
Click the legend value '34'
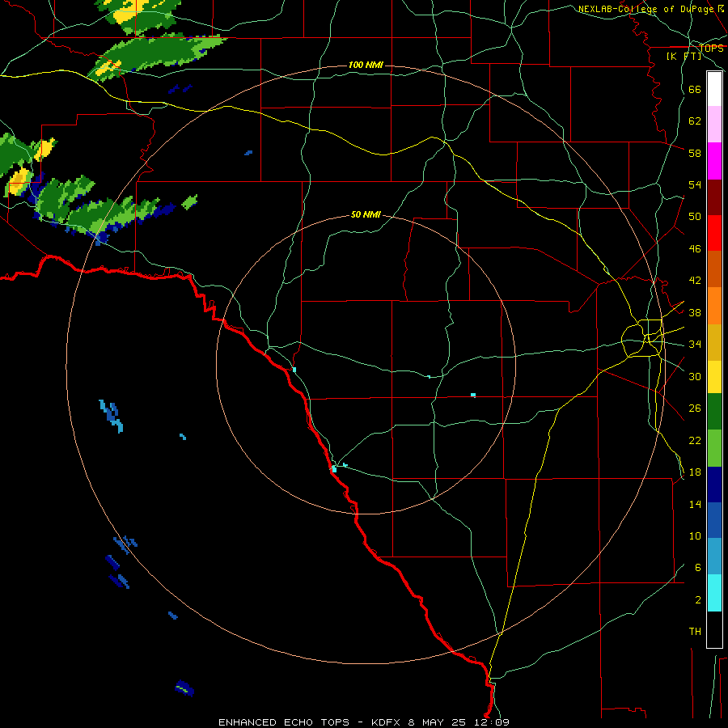point(695,344)
